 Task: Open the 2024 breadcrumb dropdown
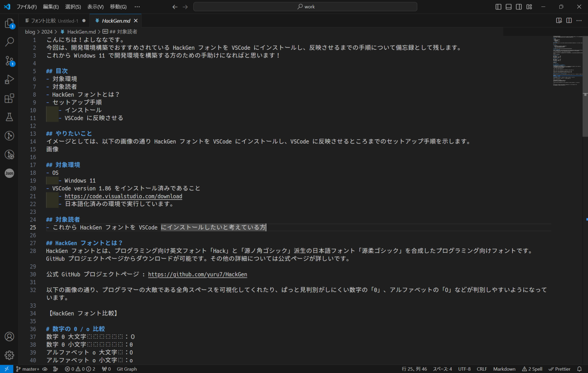47,32
